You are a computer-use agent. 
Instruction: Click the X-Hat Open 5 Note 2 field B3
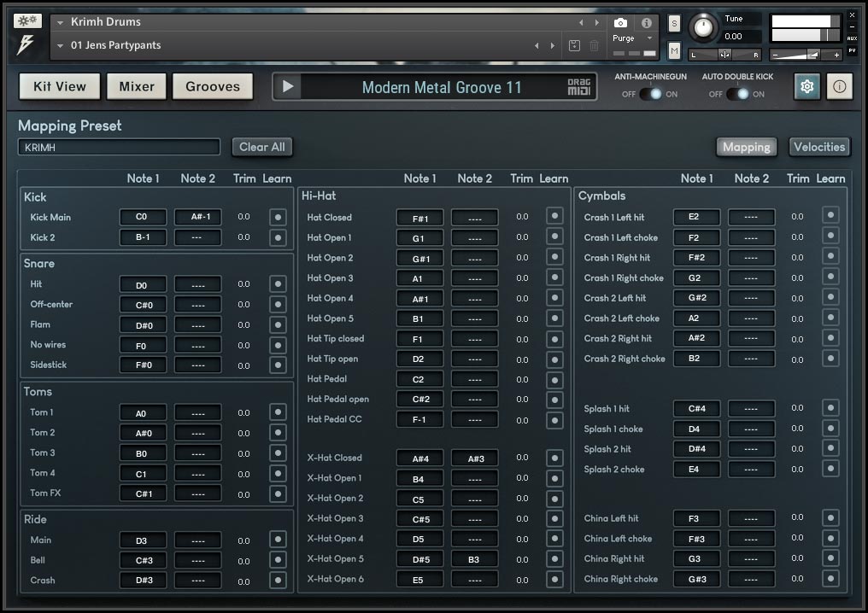tap(475, 559)
